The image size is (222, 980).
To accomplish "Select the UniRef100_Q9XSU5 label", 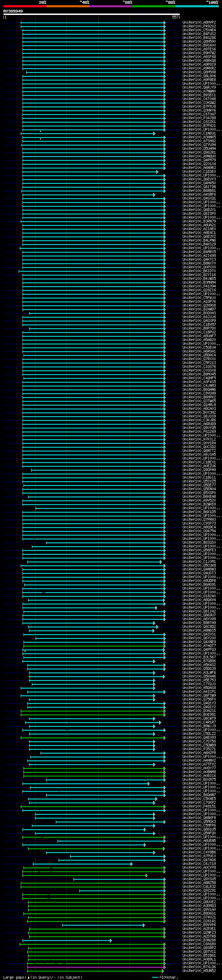I will [199, 879].
